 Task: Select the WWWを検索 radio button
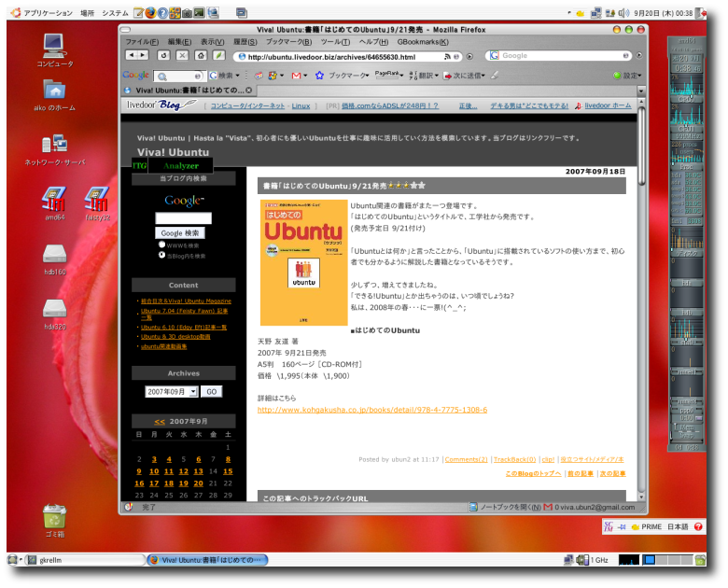161,245
